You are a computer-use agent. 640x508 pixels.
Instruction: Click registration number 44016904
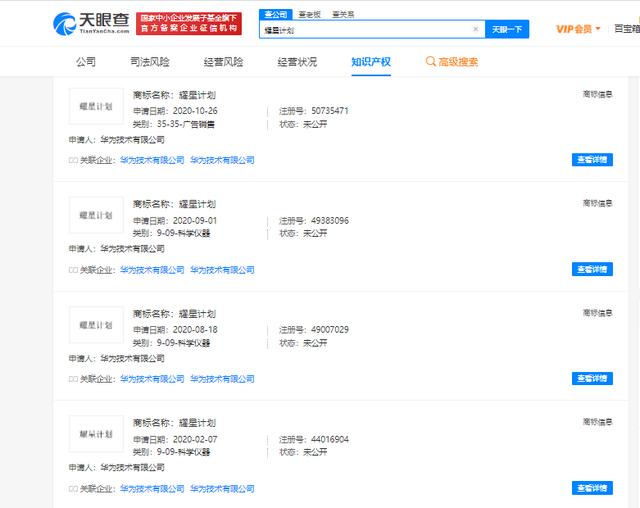pyautogui.click(x=330, y=439)
